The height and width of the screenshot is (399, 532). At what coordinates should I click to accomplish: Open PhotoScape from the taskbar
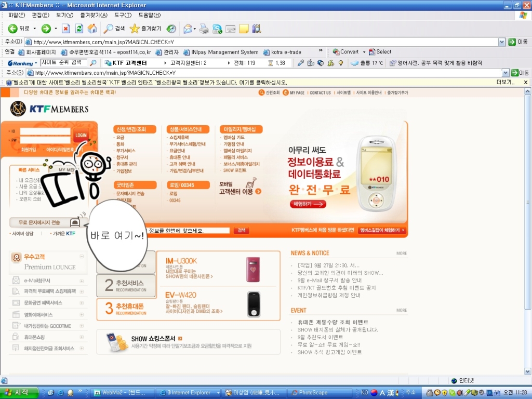(320, 393)
